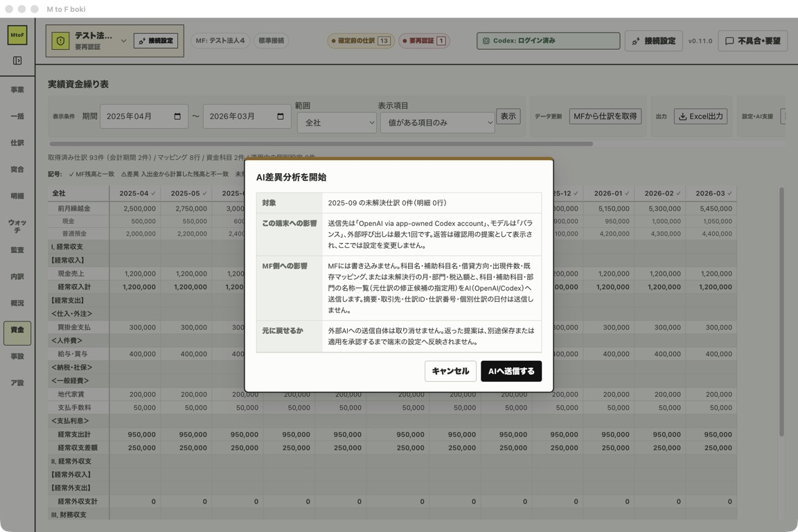Click the shield icon beside テスト法人

pyautogui.click(x=60, y=41)
